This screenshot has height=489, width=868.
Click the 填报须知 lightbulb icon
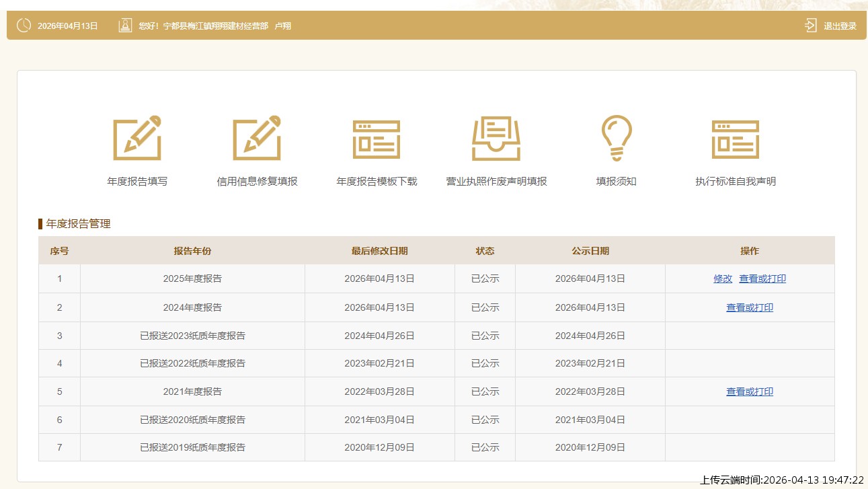click(x=616, y=138)
